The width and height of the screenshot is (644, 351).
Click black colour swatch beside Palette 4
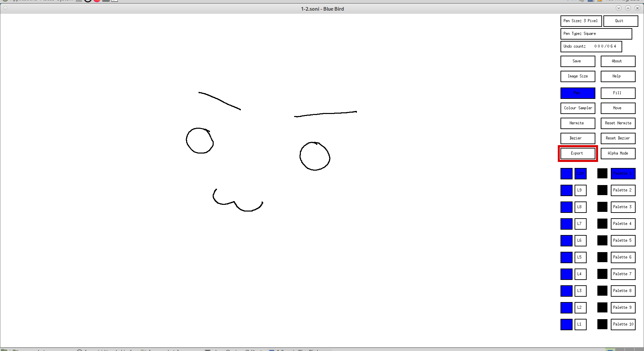click(602, 224)
